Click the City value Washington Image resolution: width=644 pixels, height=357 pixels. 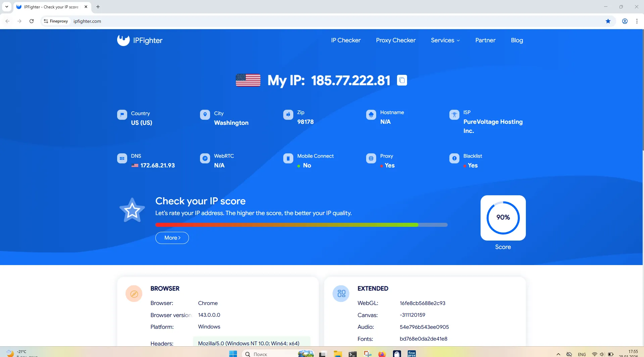231,123
